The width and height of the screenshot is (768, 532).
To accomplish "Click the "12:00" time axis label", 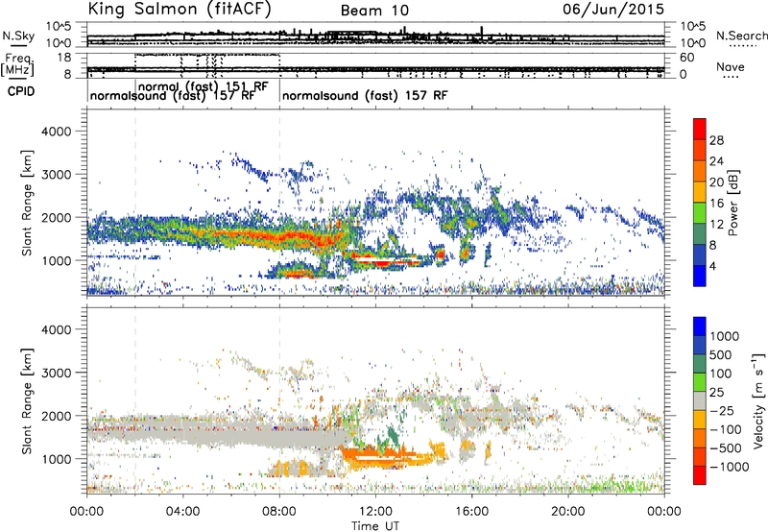I will (375, 512).
